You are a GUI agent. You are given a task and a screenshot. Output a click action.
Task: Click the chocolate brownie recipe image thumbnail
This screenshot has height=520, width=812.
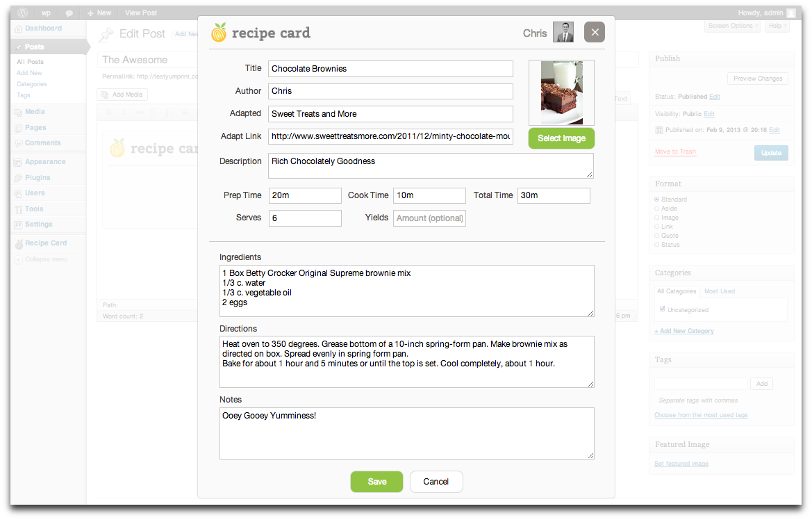point(561,92)
